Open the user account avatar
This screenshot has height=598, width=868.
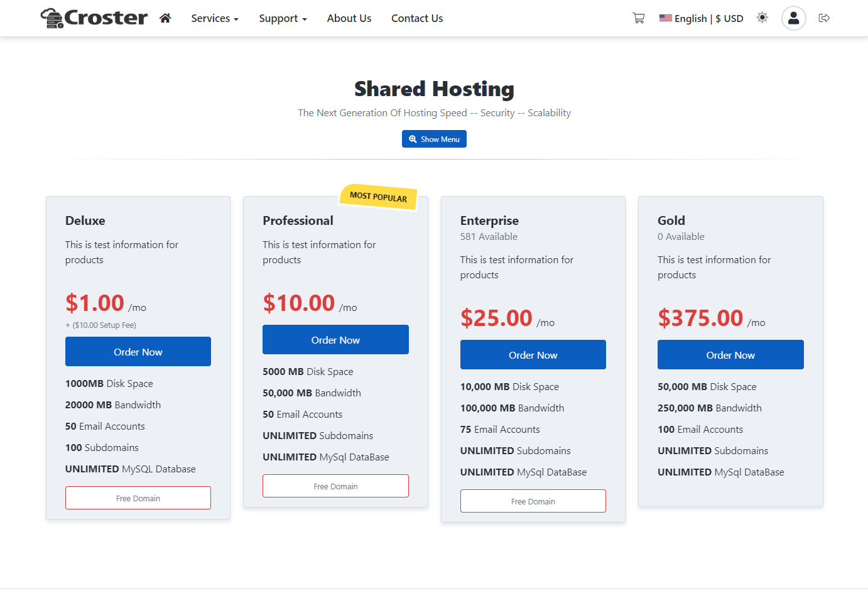pos(793,18)
